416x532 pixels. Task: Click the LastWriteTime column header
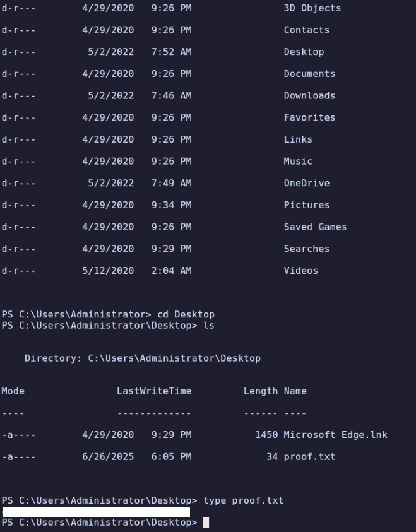[154, 391]
